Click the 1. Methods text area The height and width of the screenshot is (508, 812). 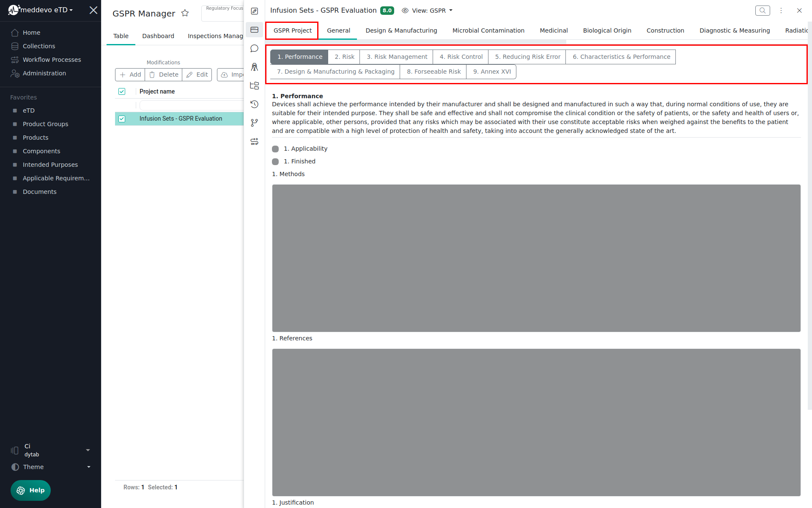pyautogui.click(x=536, y=258)
